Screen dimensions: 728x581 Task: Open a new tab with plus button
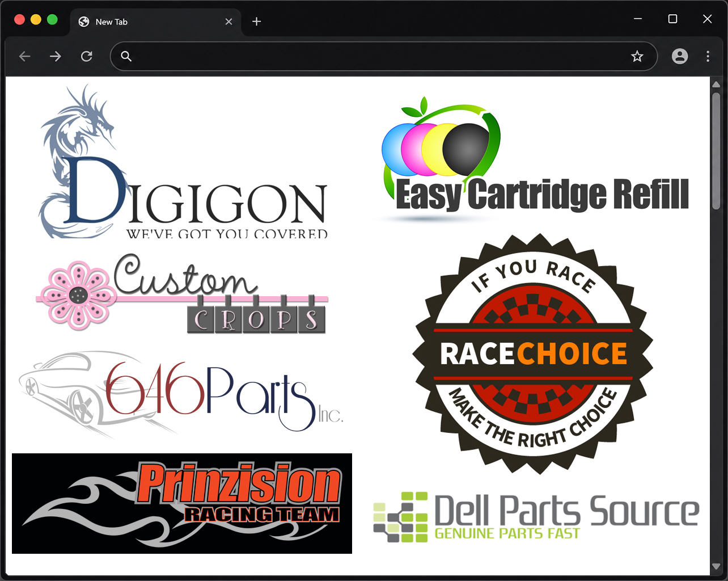coord(257,22)
